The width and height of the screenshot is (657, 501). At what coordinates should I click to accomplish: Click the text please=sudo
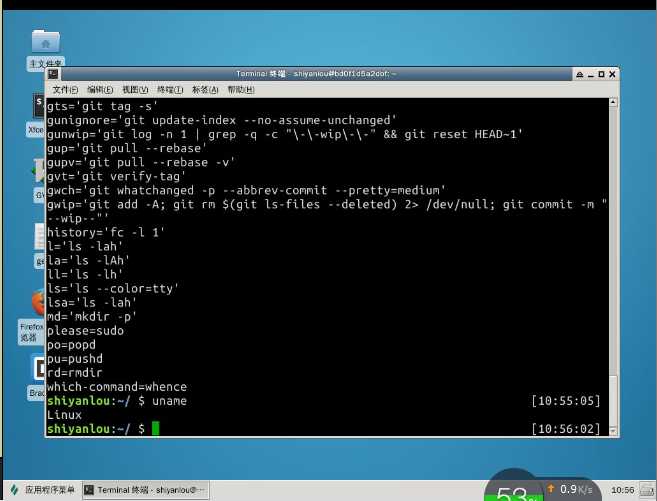pos(85,331)
